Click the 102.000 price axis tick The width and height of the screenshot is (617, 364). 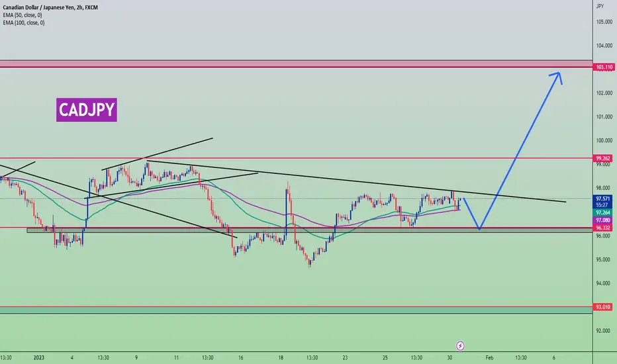coord(604,93)
